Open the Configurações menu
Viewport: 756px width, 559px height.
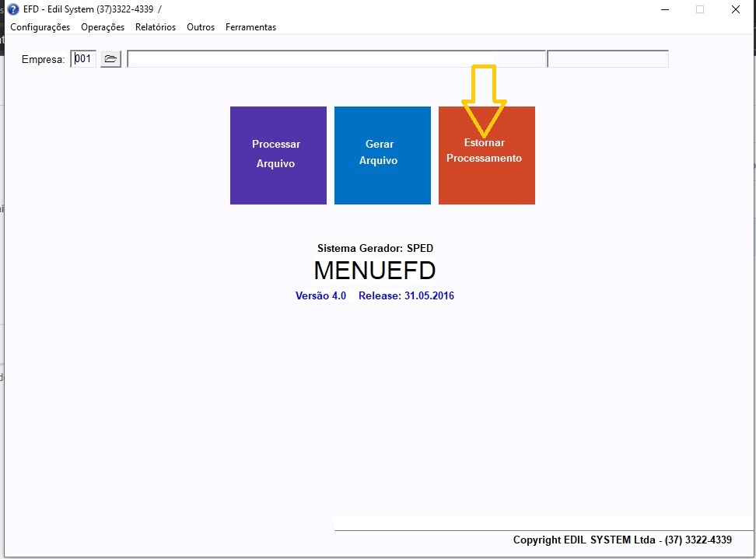40,27
